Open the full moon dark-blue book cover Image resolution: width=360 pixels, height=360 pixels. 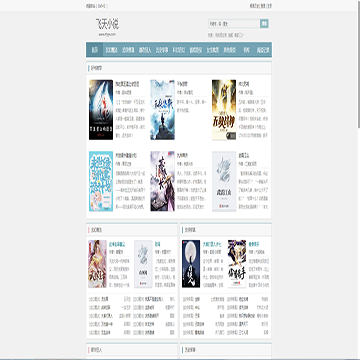(191, 264)
